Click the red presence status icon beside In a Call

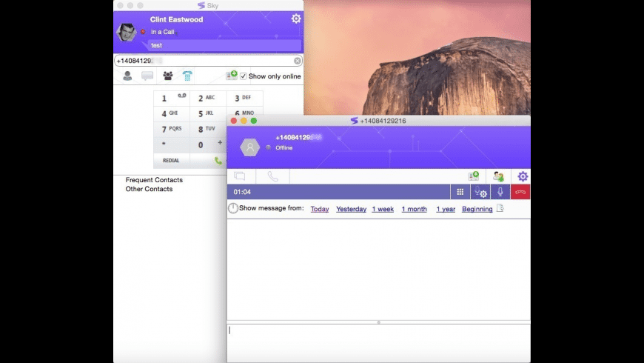pos(143,32)
